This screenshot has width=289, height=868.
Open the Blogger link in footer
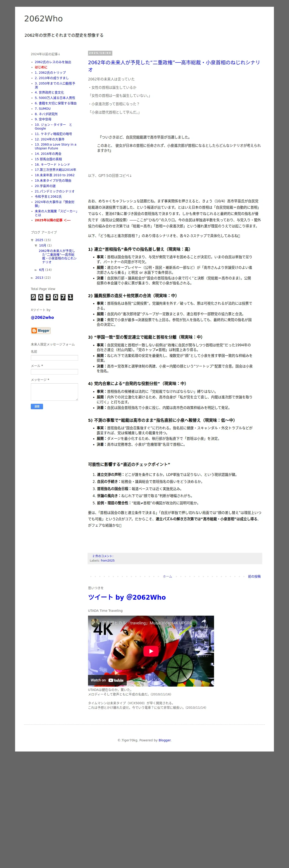165,740
